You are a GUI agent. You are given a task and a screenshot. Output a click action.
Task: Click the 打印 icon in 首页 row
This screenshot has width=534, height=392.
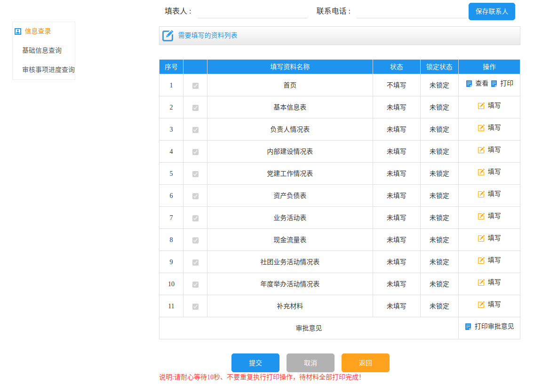click(x=494, y=84)
